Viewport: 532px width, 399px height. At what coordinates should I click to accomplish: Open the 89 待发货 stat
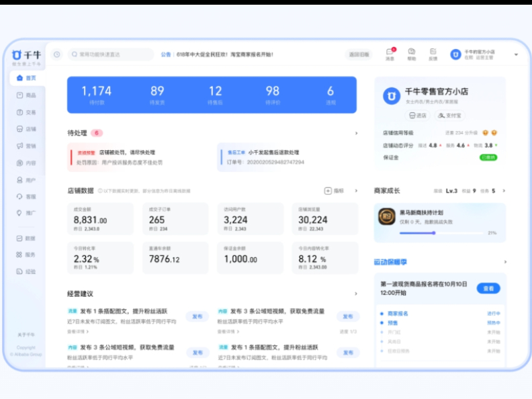pyautogui.click(x=157, y=95)
